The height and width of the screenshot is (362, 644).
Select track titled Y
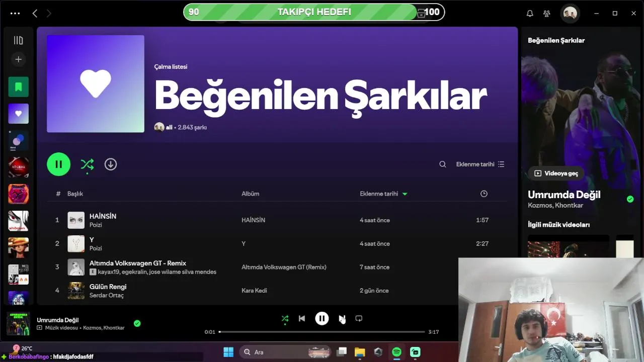pos(92,240)
